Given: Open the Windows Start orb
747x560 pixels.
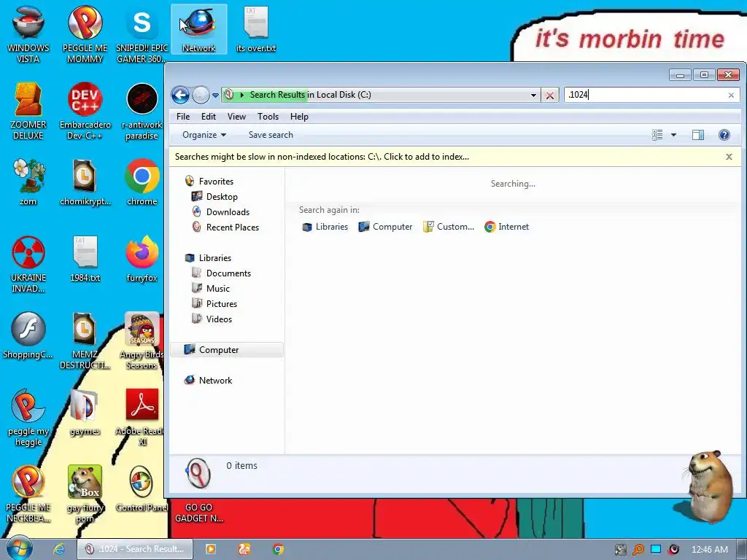Looking at the screenshot, I should point(19,548).
